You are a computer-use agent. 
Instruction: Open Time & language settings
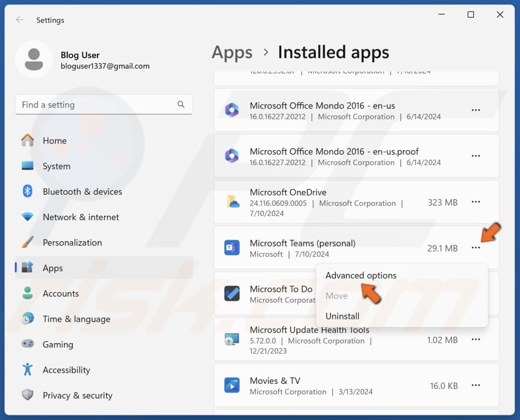pyautogui.click(x=104, y=319)
